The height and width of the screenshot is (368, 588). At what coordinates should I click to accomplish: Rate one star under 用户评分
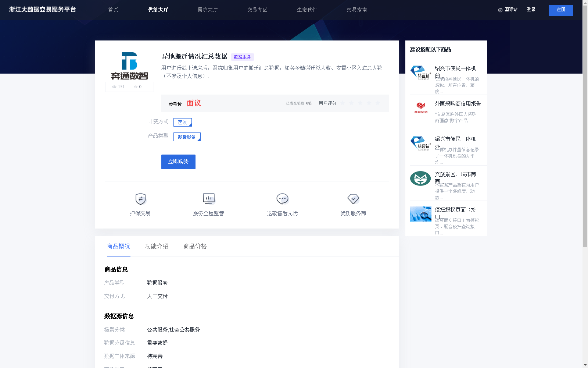coord(342,103)
